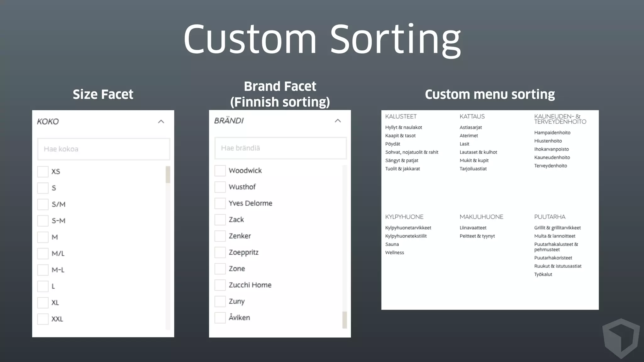Image resolution: width=644 pixels, height=362 pixels.
Task: Check the Zack brand checkbox
Action: point(220,220)
